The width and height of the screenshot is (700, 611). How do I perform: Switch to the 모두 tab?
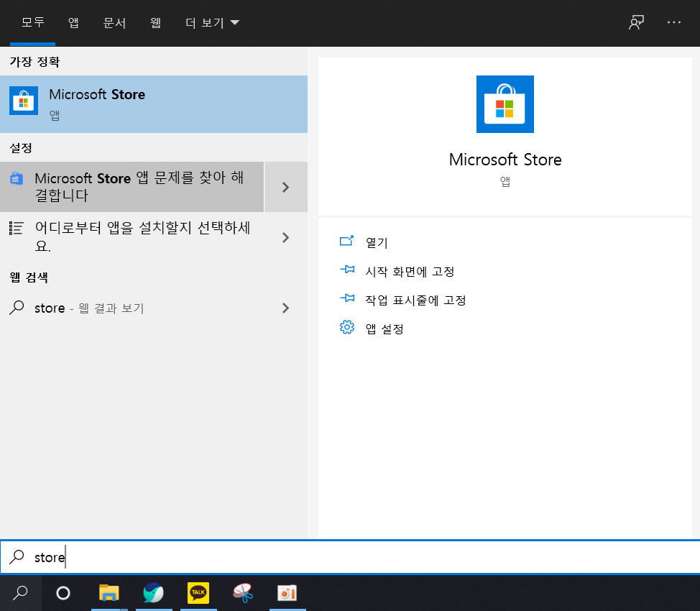[32, 22]
